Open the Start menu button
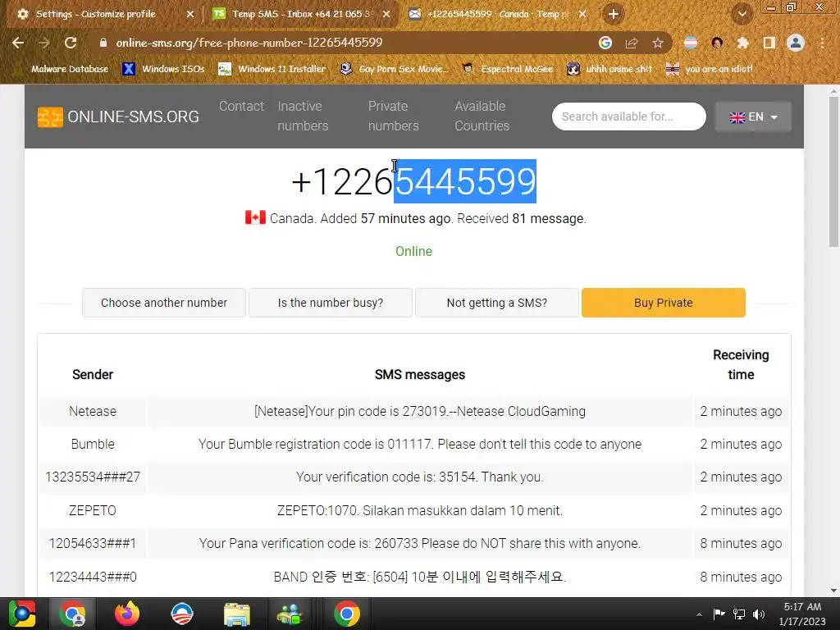 coord(22,614)
